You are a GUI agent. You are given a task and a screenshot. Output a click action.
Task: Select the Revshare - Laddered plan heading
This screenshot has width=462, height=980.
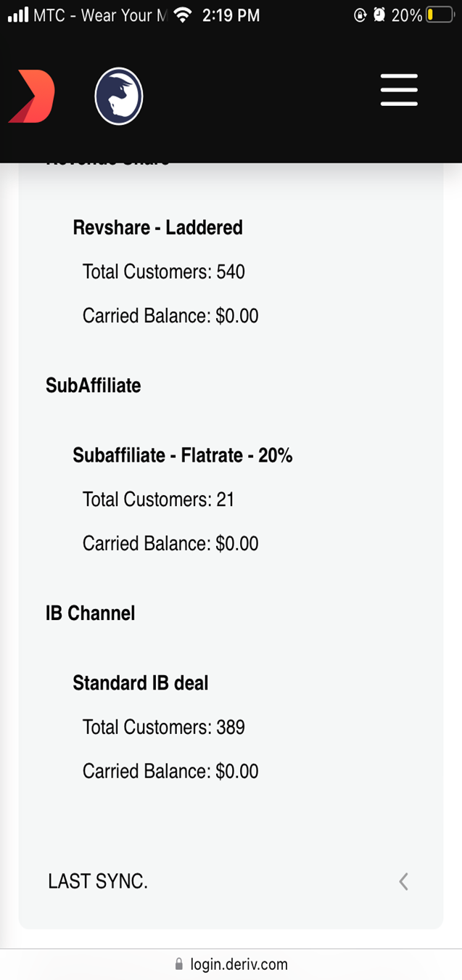(157, 228)
